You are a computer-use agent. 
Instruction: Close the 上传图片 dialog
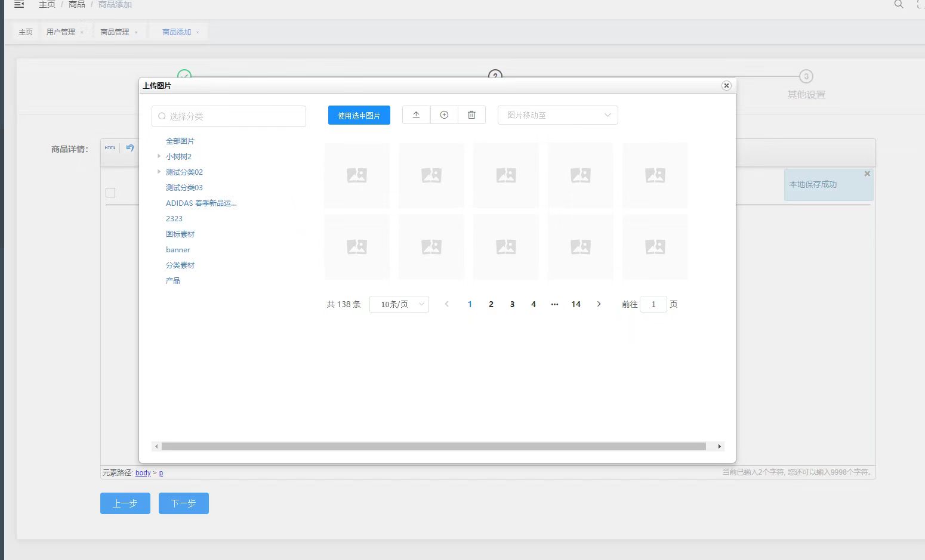point(726,85)
